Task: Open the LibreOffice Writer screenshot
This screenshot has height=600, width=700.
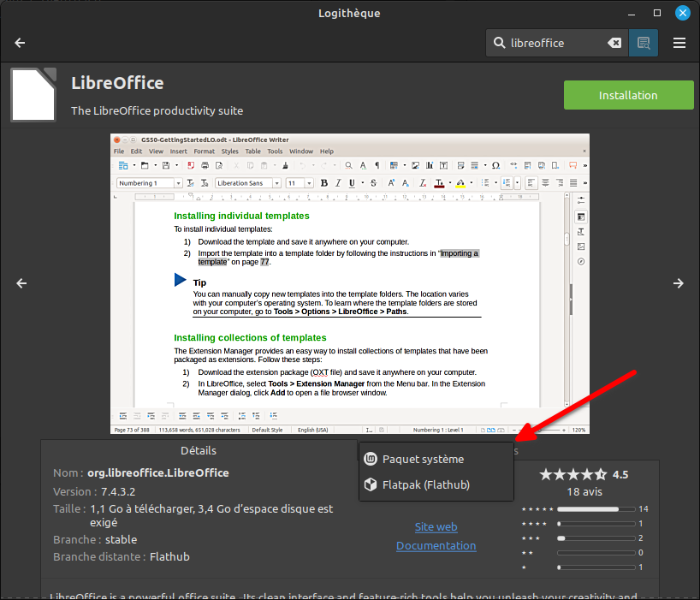Action: click(x=349, y=284)
